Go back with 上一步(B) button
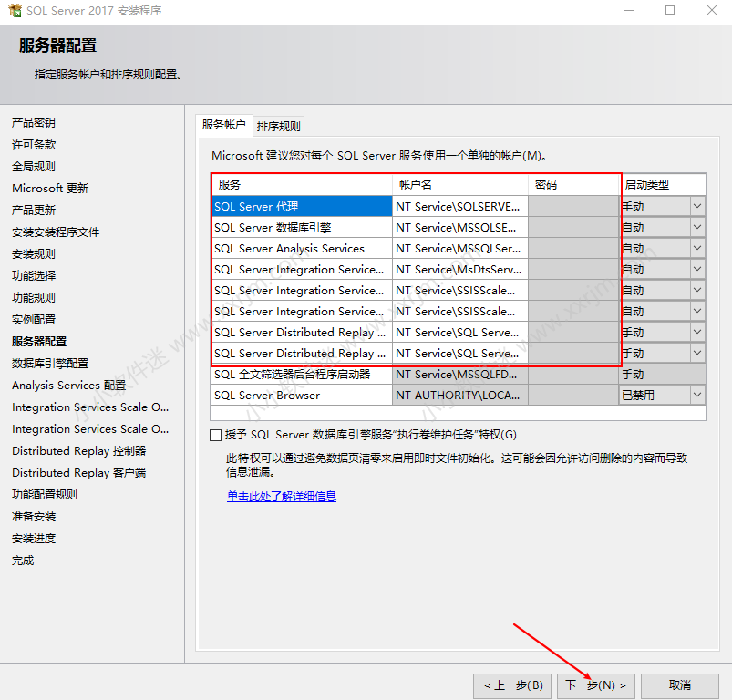This screenshot has height=700, width=732. click(x=512, y=685)
